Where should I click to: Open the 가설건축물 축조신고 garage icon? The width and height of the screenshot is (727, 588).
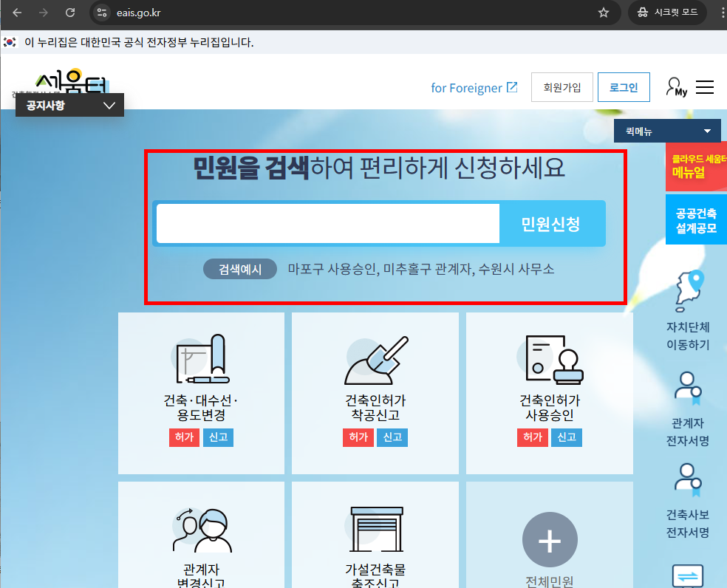(375, 528)
